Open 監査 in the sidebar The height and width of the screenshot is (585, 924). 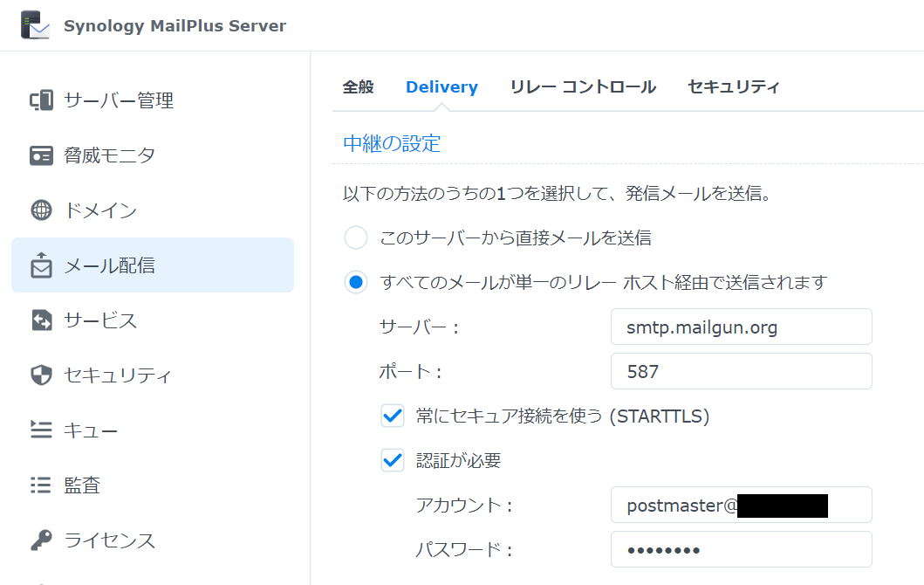pyautogui.click(x=153, y=485)
